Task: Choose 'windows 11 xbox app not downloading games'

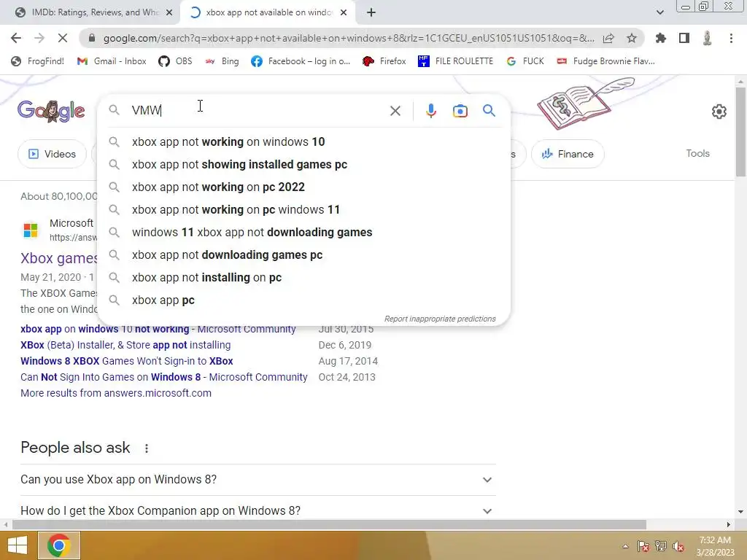Action: (x=303, y=233)
